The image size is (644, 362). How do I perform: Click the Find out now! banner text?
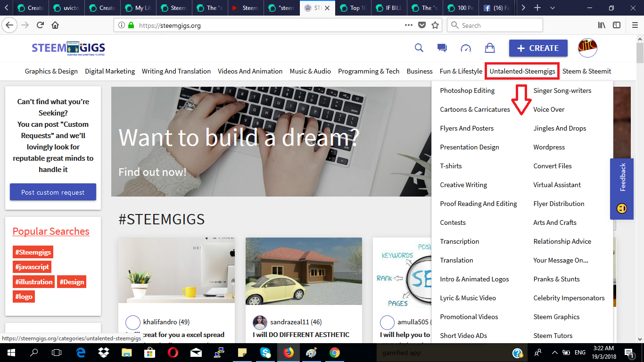152,172
